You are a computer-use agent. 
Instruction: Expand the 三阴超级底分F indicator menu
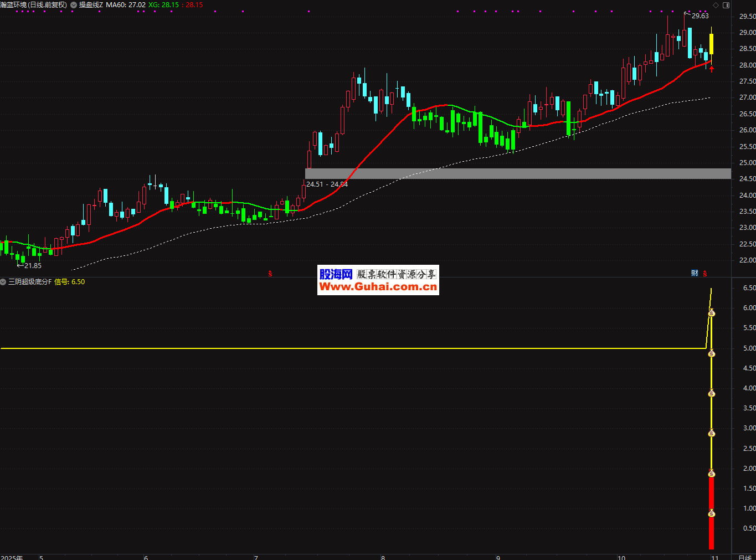(x=3, y=282)
